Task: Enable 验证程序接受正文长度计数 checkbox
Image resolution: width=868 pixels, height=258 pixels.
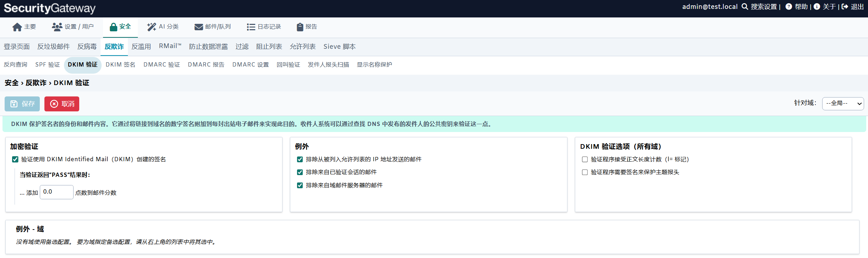Action: coord(585,159)
